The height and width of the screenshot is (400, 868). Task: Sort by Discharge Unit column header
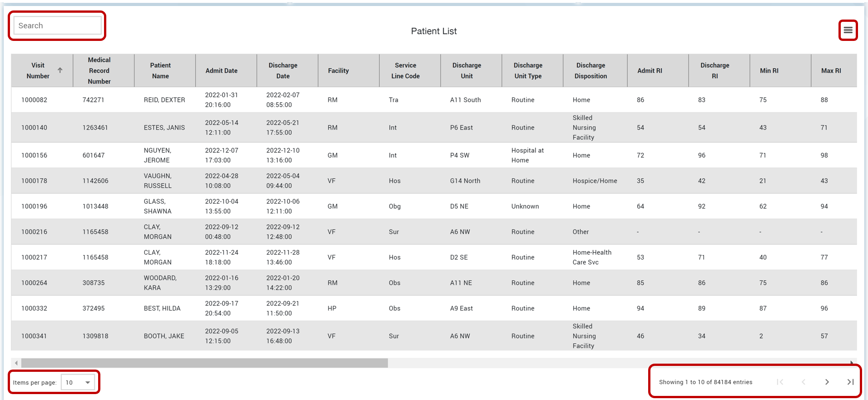(x=467, y=70)
